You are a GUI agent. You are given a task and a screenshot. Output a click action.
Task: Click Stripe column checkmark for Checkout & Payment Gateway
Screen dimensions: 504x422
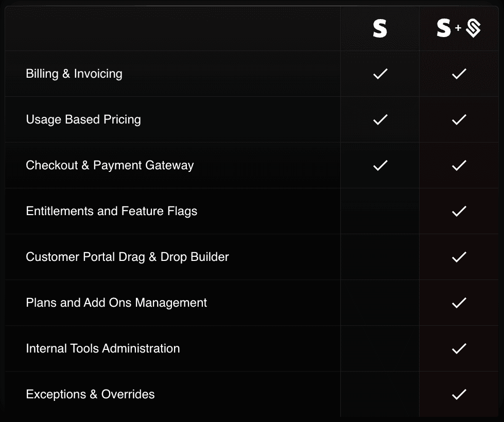click(380, 165)
